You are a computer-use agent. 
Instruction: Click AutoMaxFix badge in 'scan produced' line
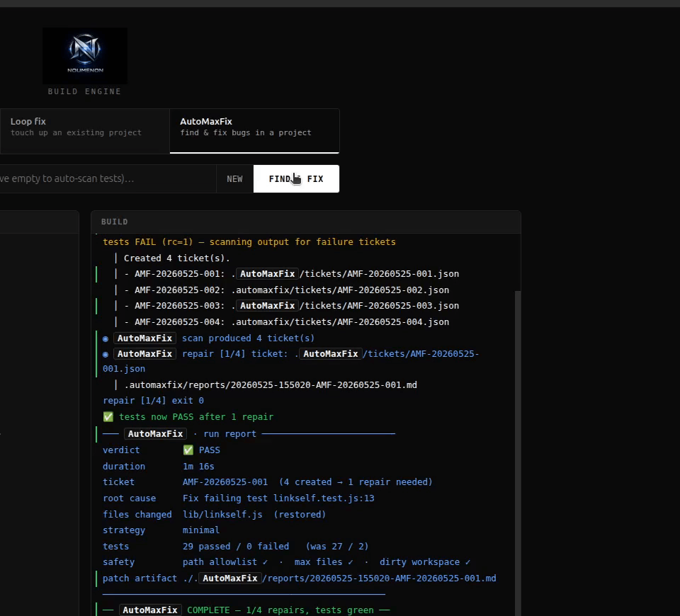click(x=144, y=338)
